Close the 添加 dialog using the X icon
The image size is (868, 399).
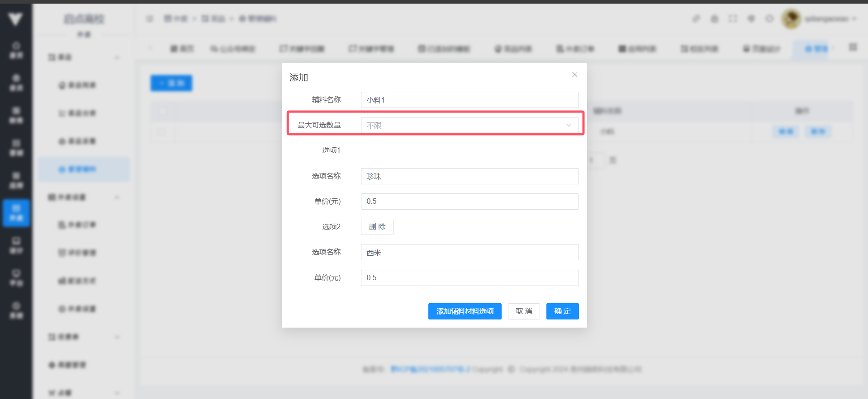tap(574, 75)
